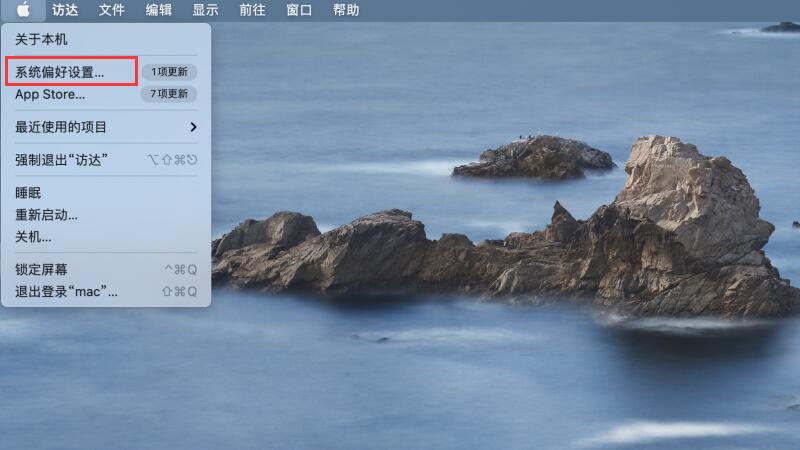
Task: Click the Apple logo menu icon
Action: 23,10
